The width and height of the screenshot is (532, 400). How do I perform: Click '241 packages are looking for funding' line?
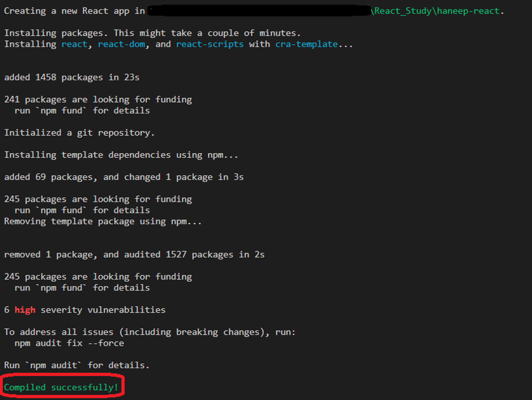98,99
